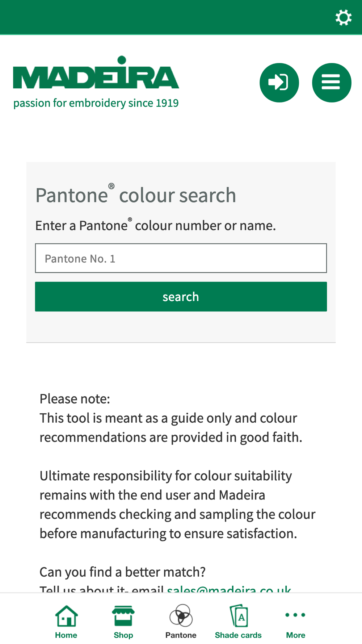This screenshot has height=644, width=362.
Task: Tap the Shade cards icon
Action: pyautogui.click(x=239, y=616)
